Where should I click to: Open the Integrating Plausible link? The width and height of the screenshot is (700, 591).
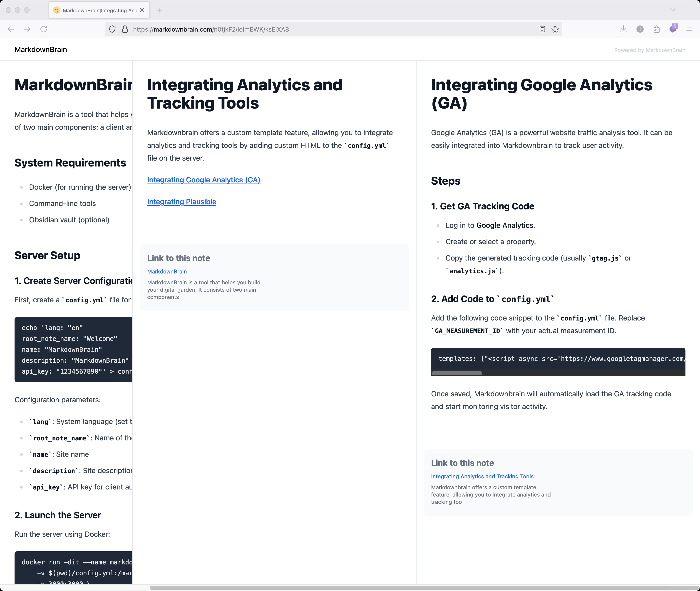tap(181, 202)
